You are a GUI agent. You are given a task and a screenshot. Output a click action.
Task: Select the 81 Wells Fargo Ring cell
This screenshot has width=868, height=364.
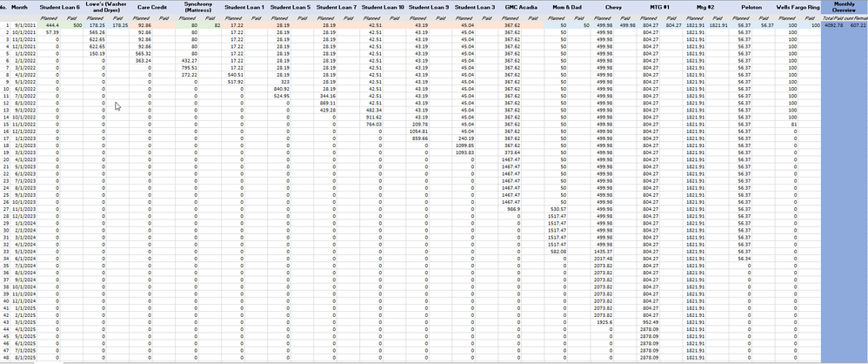[786, 125]
